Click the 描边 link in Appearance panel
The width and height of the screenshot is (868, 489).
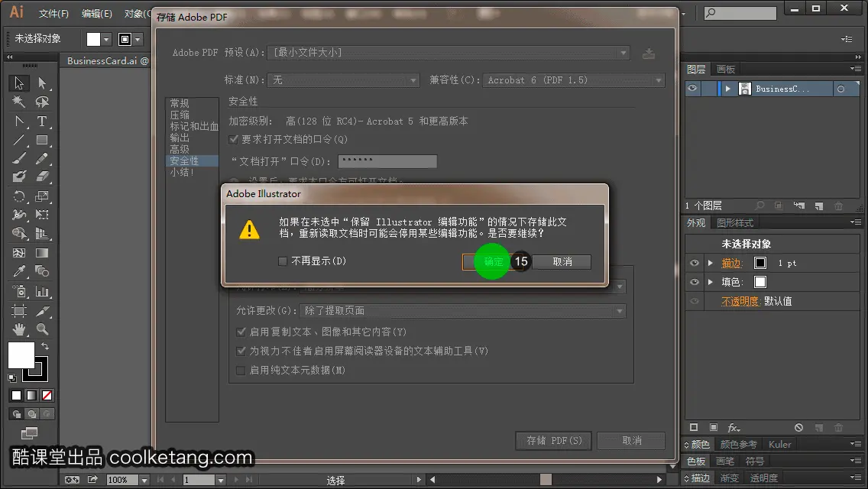[730, 263]
